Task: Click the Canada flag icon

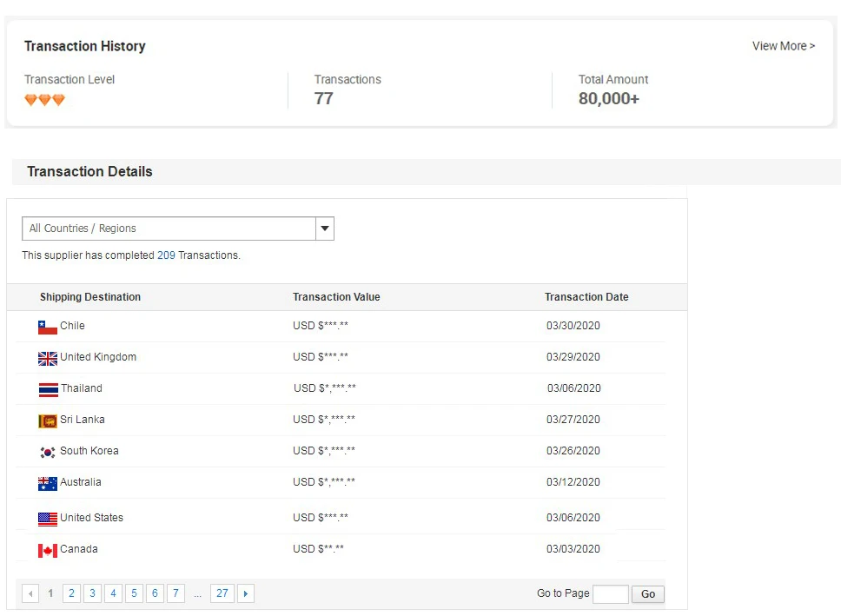Action: tap(48, 550)
